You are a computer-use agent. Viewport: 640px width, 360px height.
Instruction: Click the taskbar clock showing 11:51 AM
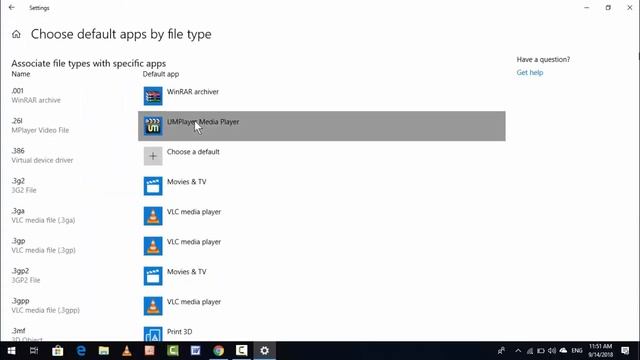pos(600,350)
